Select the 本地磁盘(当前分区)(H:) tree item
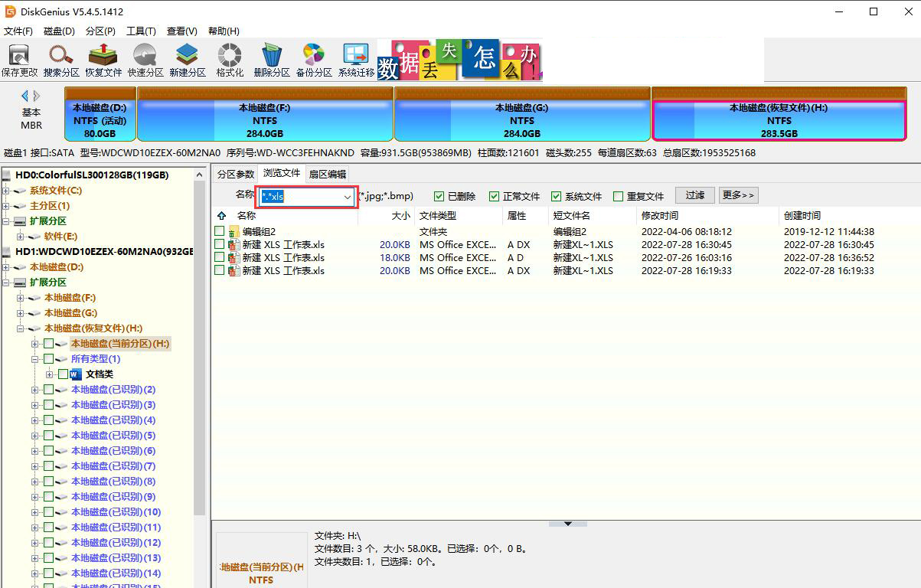This screenshot has height=588, width=921. [x=120, y=344]
